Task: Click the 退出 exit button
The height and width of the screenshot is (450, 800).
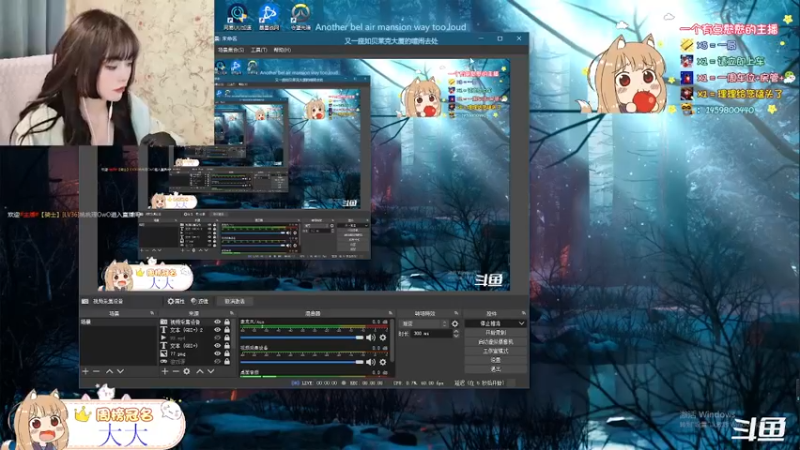Action: coord(495,369)
